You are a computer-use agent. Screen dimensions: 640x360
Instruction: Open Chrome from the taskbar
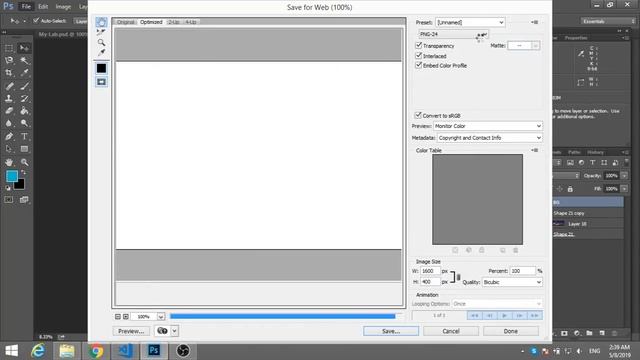click(x=96, y=351)
